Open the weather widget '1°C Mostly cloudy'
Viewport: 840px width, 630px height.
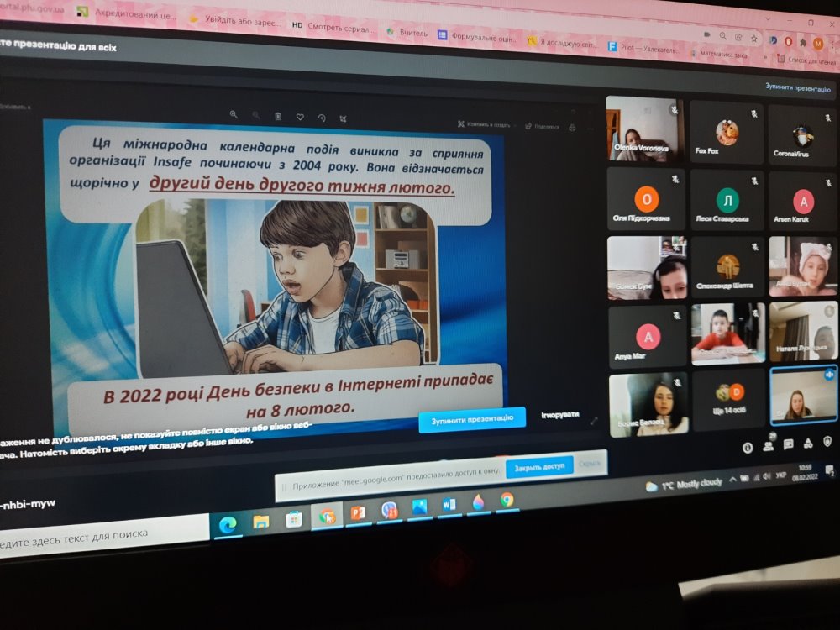(684, 485)
